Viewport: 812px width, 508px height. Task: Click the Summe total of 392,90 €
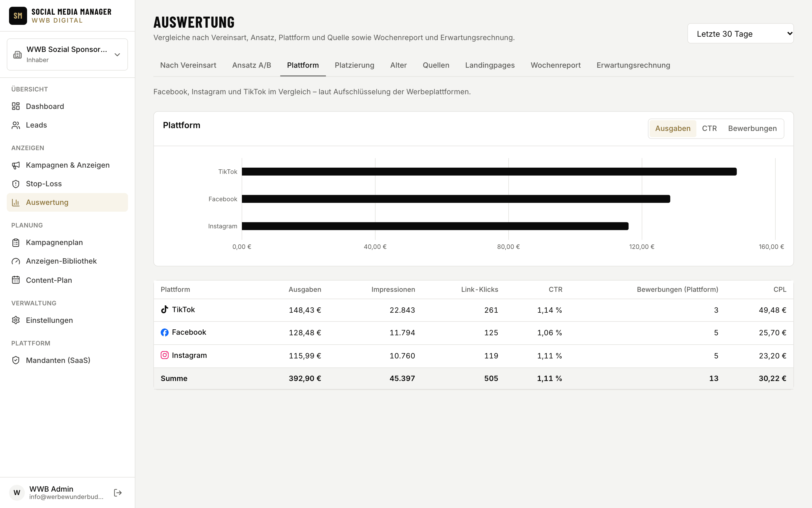[305, 378]
